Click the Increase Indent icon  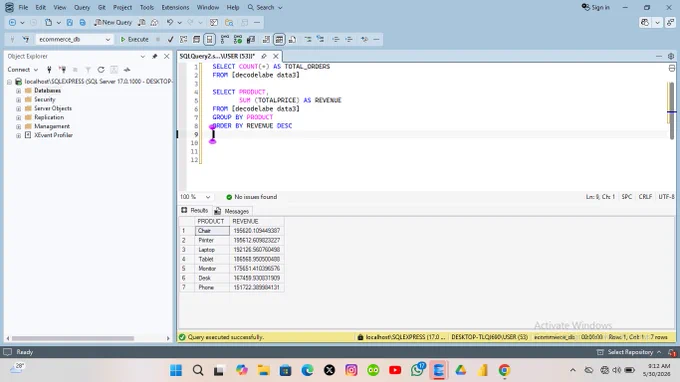[349, 39]
